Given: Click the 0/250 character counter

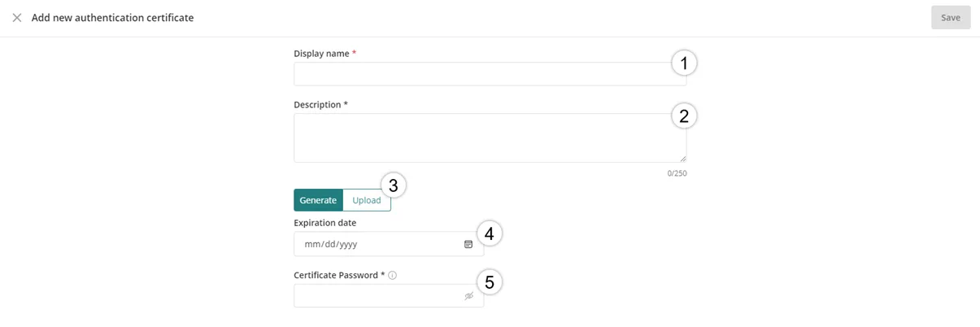Looking at the screenshot, I should click(x=677, y=173).
